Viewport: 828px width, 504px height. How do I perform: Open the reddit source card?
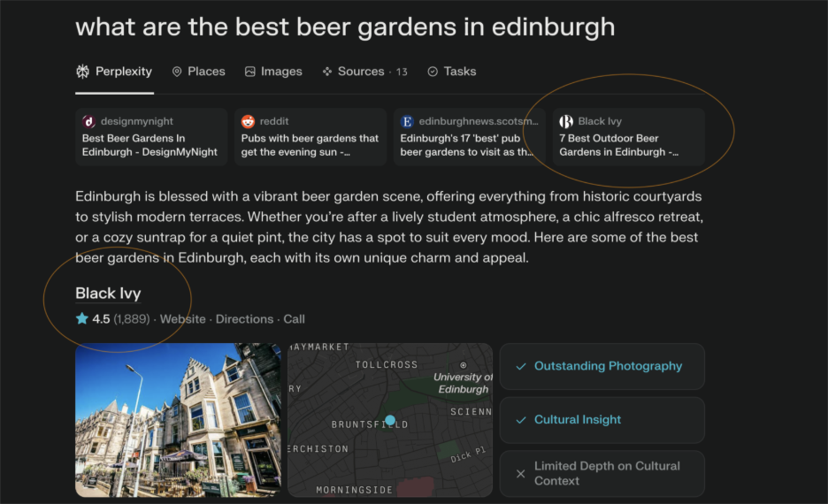[310, 137]
